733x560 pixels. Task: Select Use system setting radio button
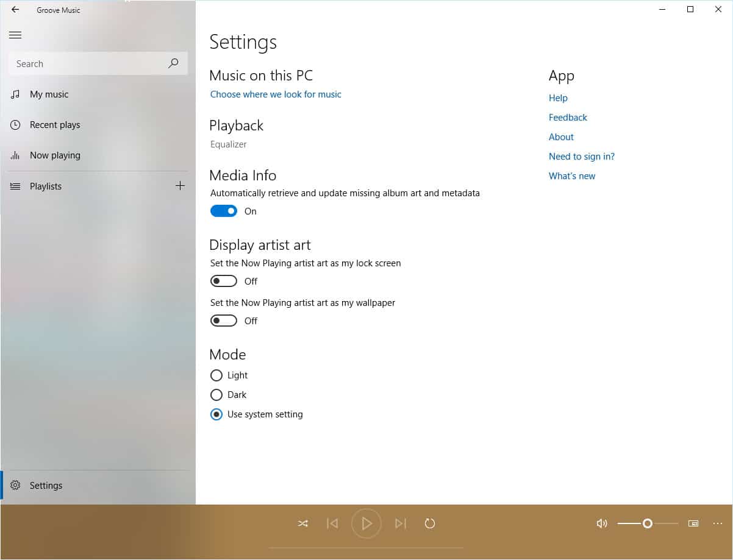tap(216, 414)
